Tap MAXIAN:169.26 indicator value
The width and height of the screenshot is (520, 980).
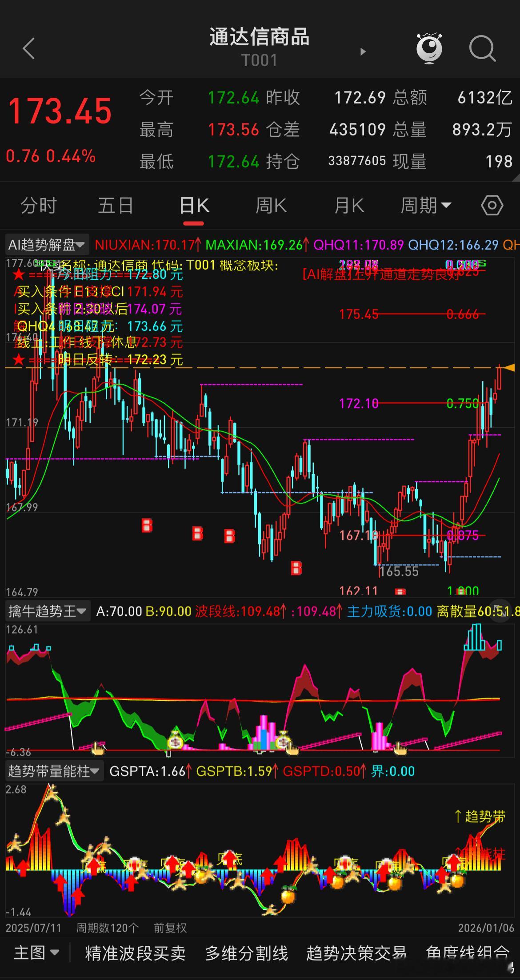pos(257,245)
